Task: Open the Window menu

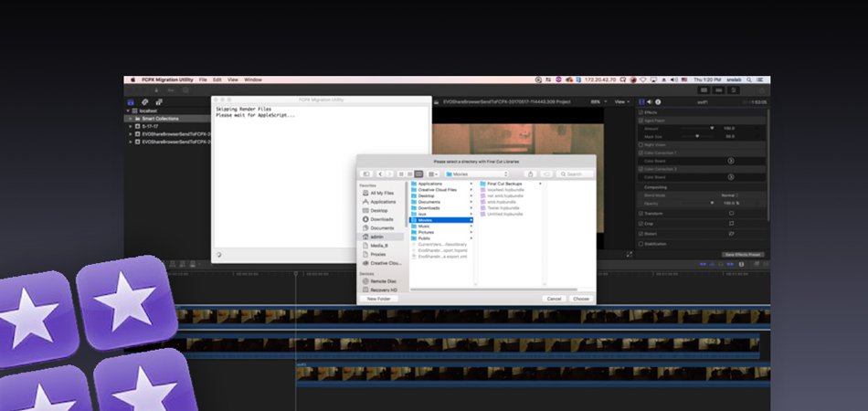Action: [x=253, y=79]
